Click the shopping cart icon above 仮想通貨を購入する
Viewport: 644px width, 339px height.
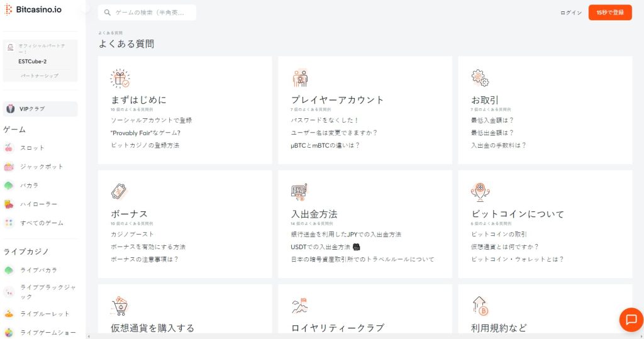click(x=119, y=306)
